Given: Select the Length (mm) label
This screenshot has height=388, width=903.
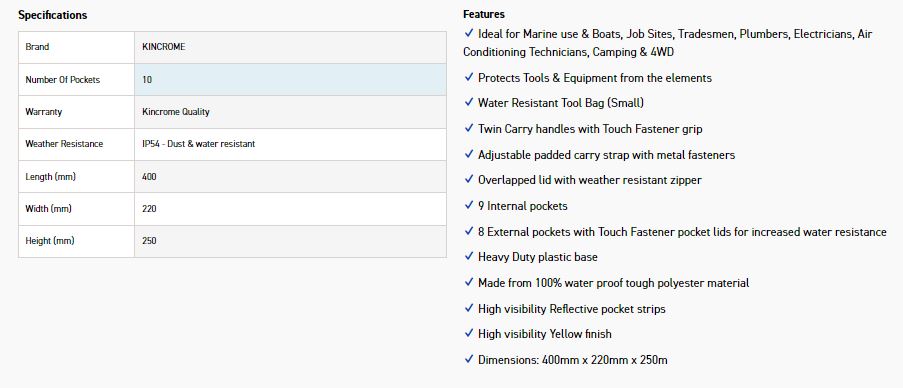Looking at the screenshot, I should pyautogui.click(x=50, y=177).
